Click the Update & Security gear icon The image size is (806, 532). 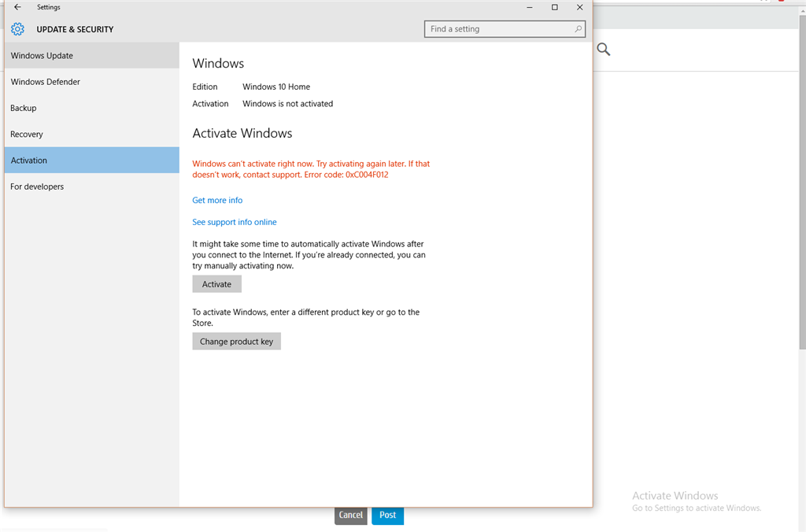pyautogui.click(x=17, y=29)
